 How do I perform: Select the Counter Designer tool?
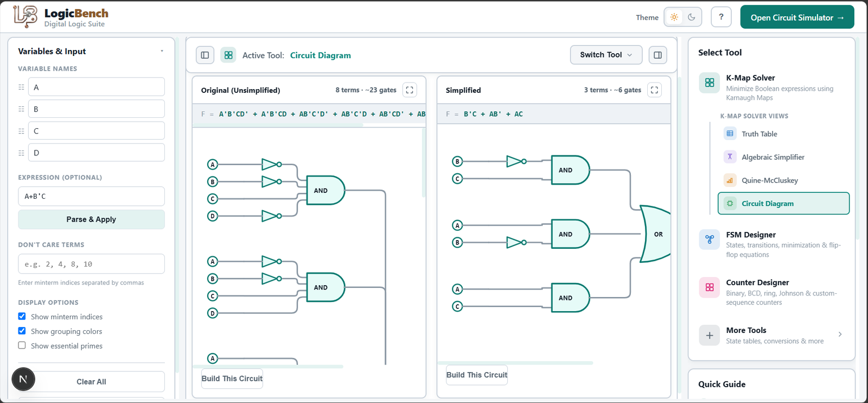coord(774,292)
